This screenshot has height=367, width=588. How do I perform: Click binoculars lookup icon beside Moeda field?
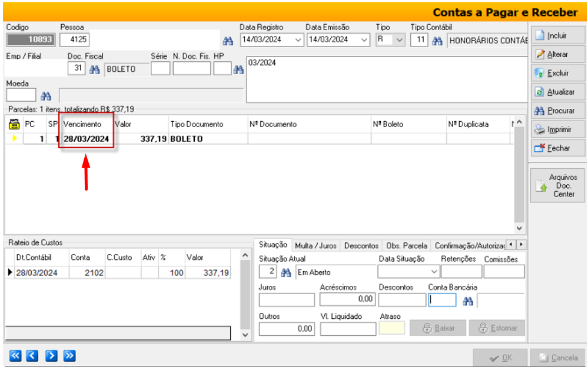click(46, 96)
